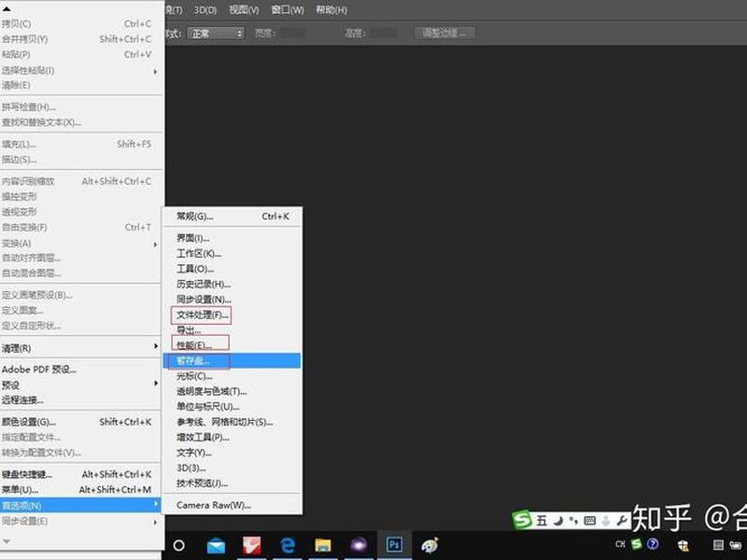
Task: Launch Microsoft Edge from the taskbar
Action: pos(288,545)
